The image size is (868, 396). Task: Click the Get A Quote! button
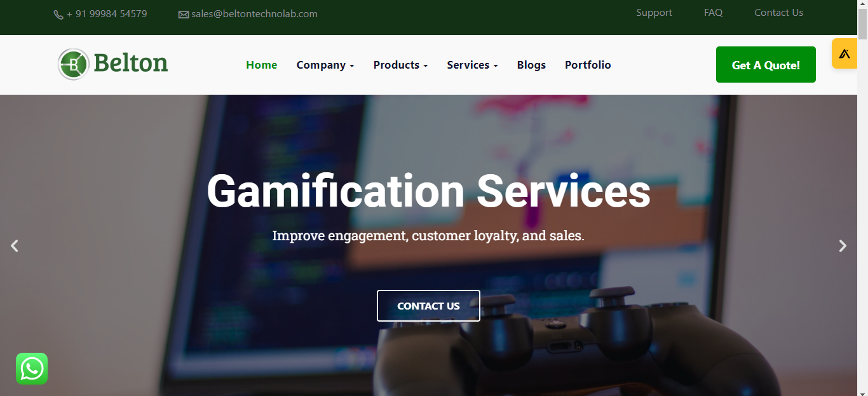coord(766,64)
